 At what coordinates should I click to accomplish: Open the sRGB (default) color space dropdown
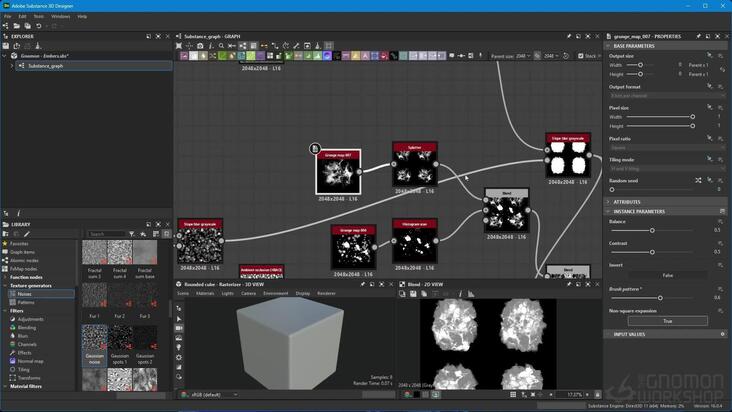[215, 395]
